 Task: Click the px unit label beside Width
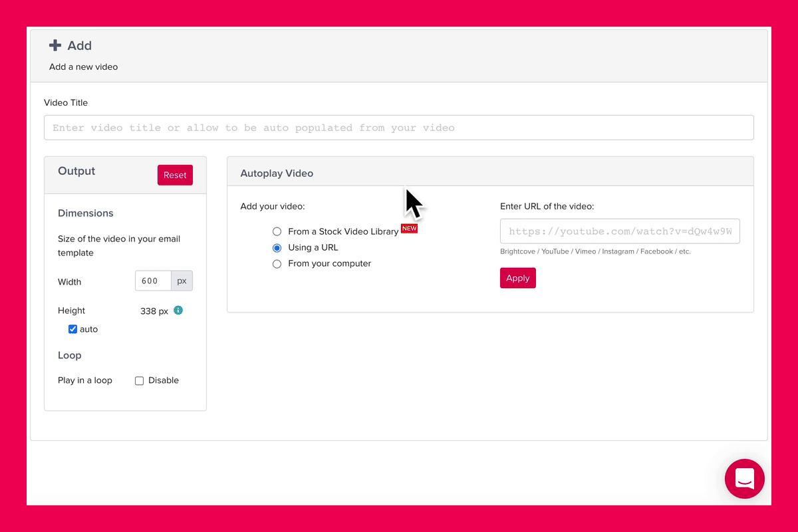pos(182,281)
